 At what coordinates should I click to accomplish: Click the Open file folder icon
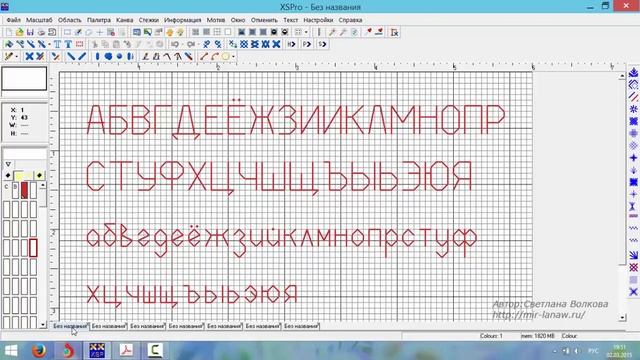pyautogui.click(x=19, y=32)
